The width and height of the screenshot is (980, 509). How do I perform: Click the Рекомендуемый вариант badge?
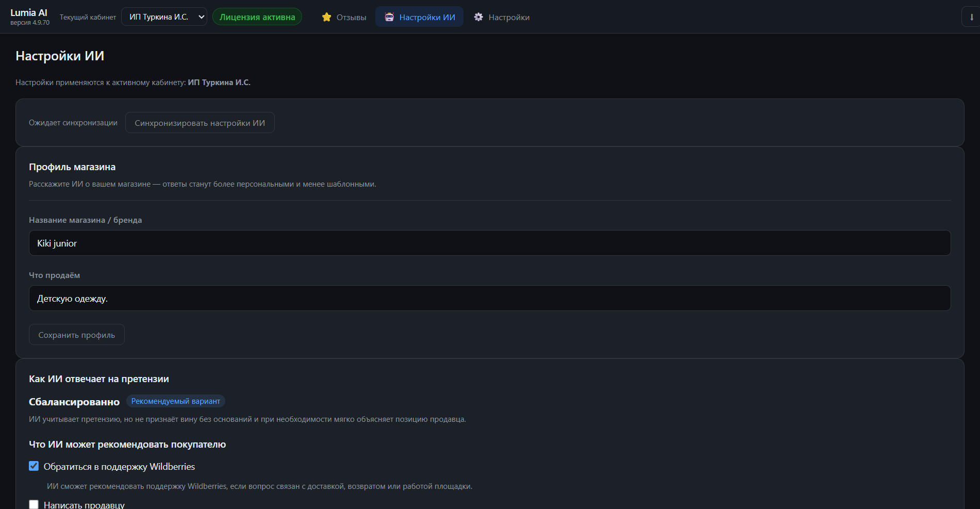[176, 401]
